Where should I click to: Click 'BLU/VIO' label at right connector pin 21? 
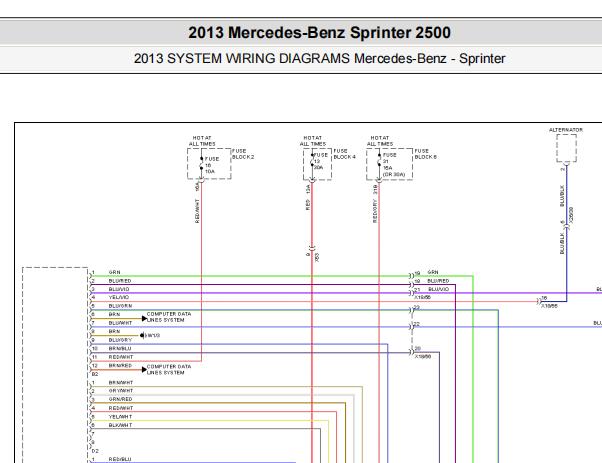click(x=438, y=289)
